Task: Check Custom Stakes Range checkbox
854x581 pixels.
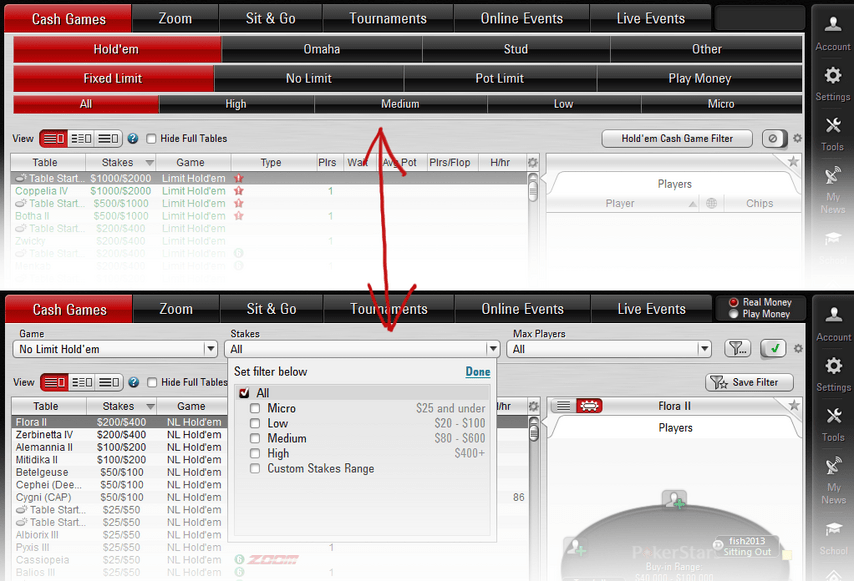Action: click(255, 468)
